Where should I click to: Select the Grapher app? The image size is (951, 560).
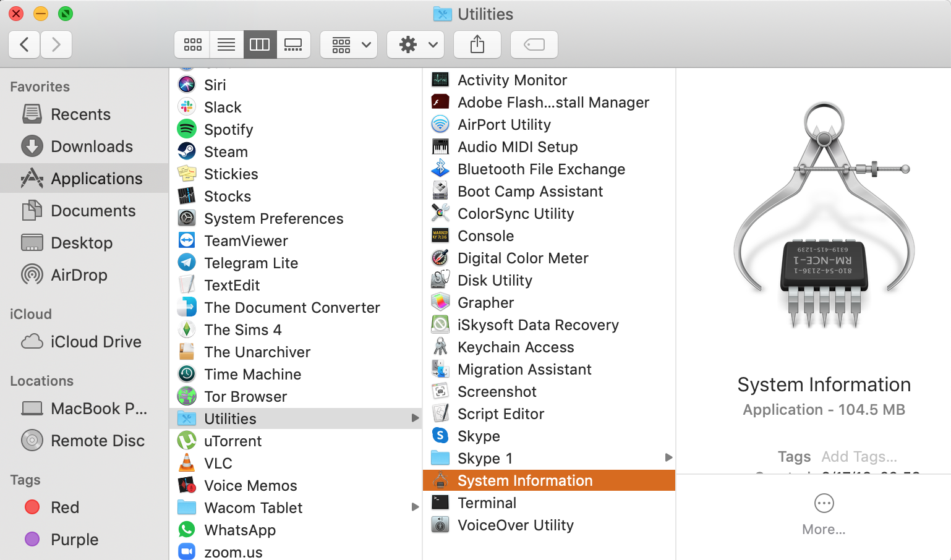point(549,302)
